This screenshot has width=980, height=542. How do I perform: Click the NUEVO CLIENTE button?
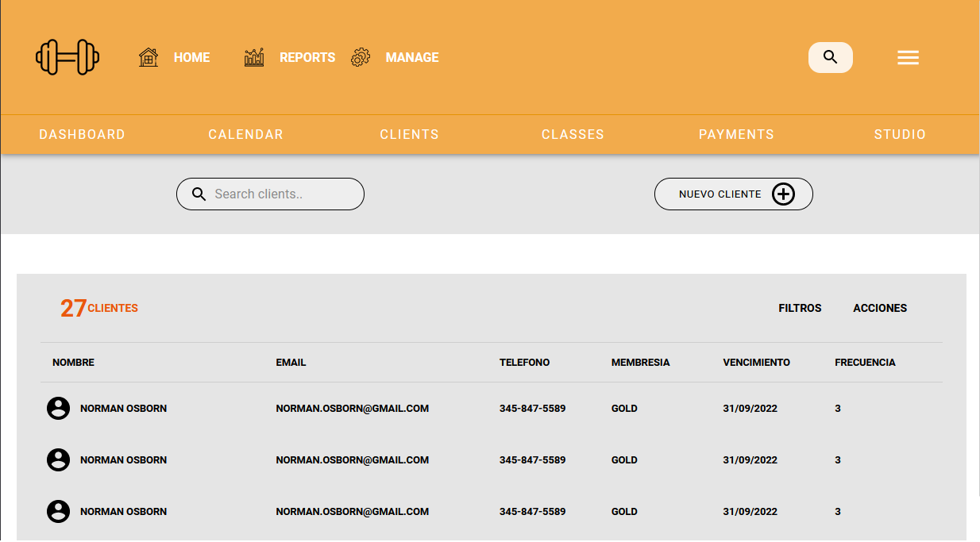point(734,194)
